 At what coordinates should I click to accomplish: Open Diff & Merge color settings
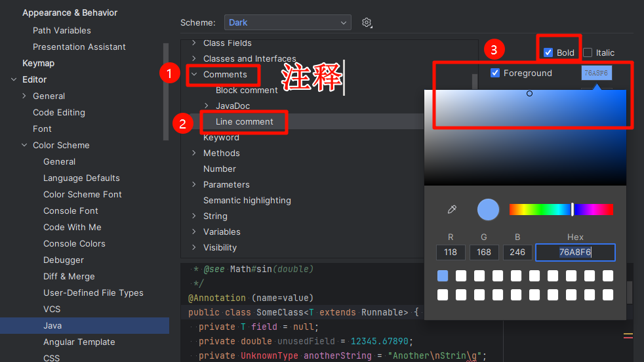pyautogui.click(x=69, y=277)
